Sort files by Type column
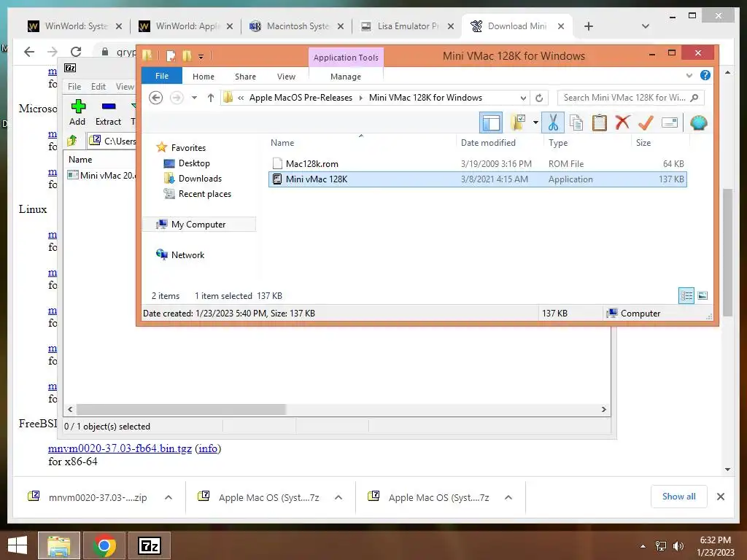Screen dimensions: 747x560 pyautogui.click(x=558, y=143)
